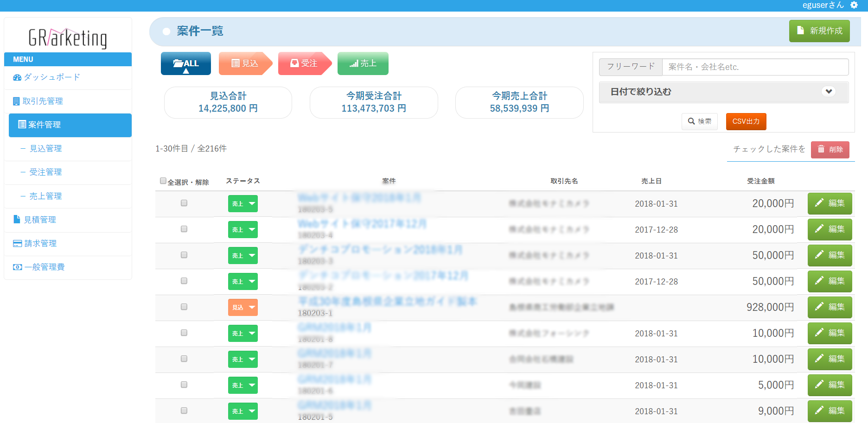Check the 9,000円 row checkbox
Screen dimensions: 868x423
pos(184,410)
